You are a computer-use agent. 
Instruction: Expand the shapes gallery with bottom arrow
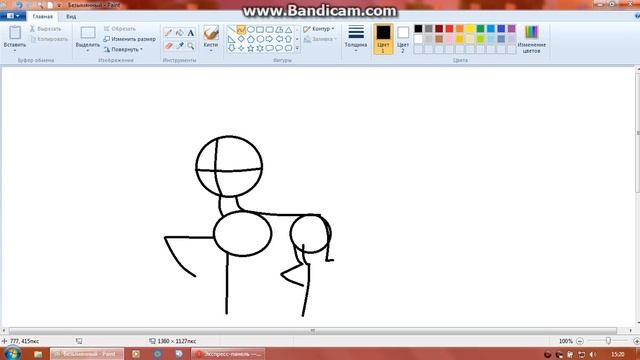pos(297,48)
